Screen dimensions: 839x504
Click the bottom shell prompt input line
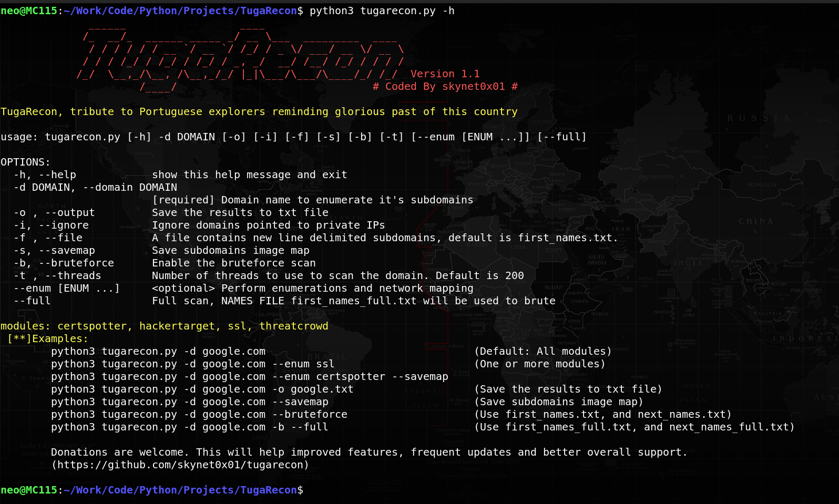[x=152, y=490]
